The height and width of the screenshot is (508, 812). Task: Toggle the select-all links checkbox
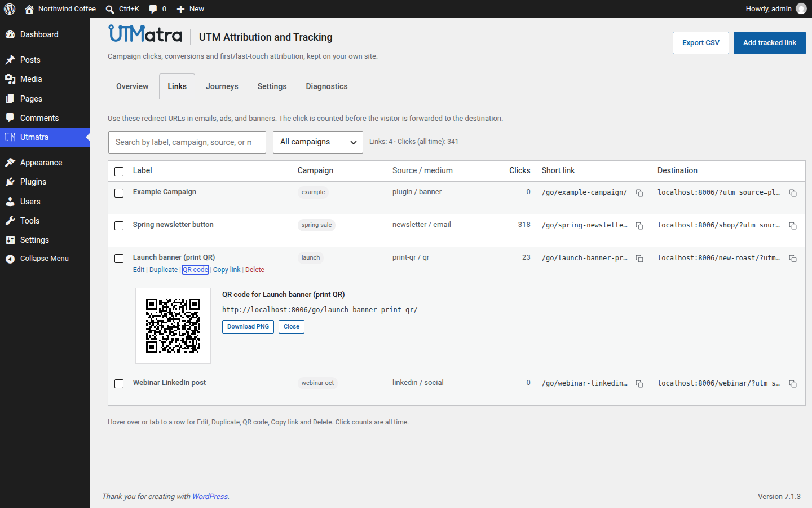tap(119, 172)
